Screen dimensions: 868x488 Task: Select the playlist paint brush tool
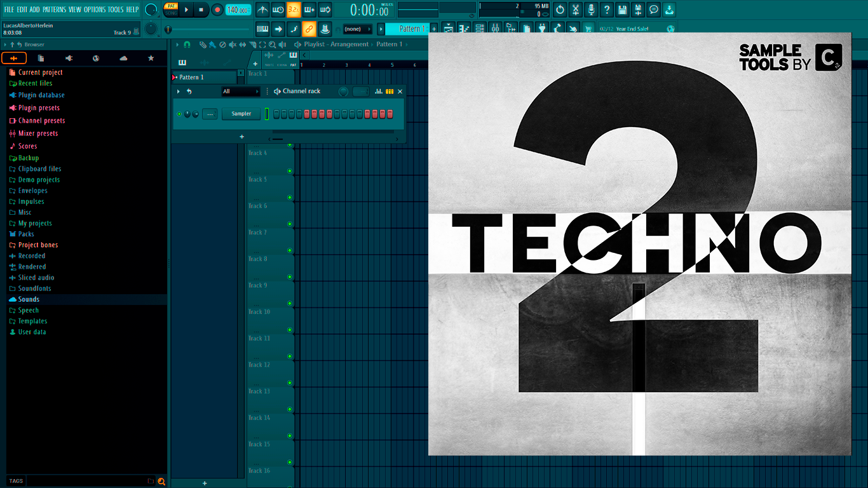(212, 44)
